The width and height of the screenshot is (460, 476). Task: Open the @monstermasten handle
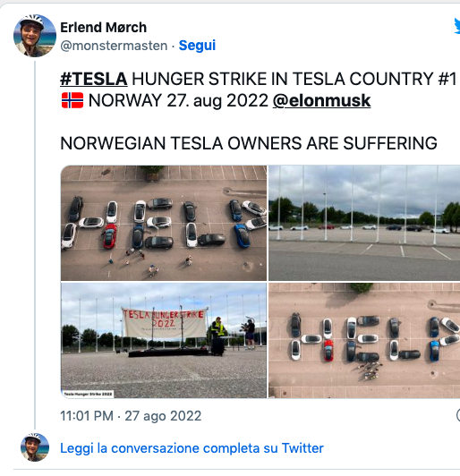(114, 46)
